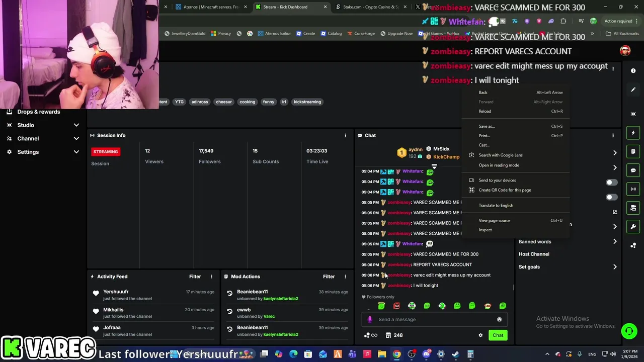Show hidden system tray icons chevron
Viewport: 644px width, 362px height.
pyautogui.click(x=547, y=354)
